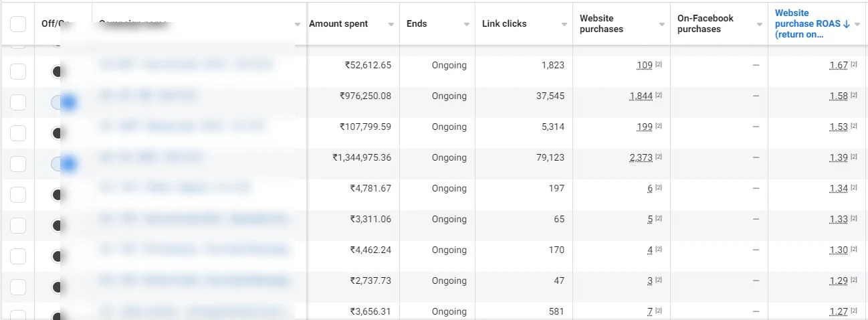Open the Link clicks column dropdown arrow

point(564,24)
